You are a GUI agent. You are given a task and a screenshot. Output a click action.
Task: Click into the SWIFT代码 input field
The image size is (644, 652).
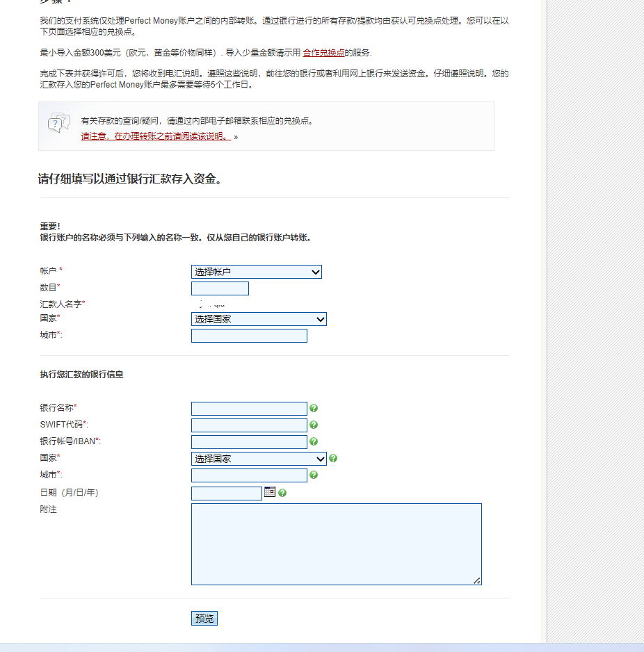pos(249,425)
